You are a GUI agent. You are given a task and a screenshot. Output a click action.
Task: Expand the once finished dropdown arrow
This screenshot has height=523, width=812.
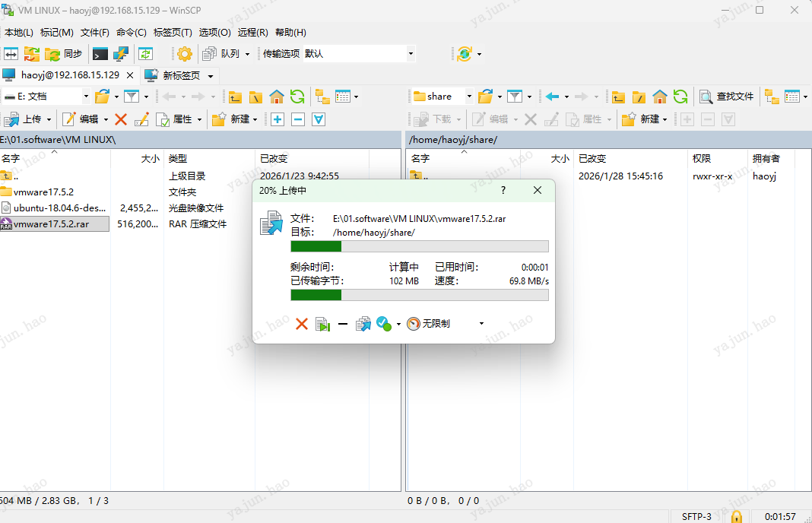[398, 324]
